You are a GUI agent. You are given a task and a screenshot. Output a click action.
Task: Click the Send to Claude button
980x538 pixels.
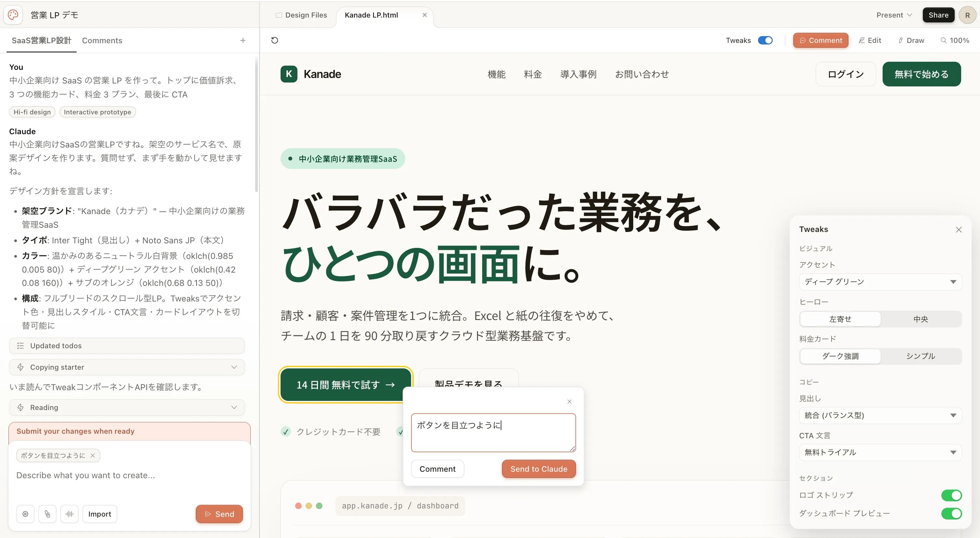pyautogui.click(x=538, y=469)
